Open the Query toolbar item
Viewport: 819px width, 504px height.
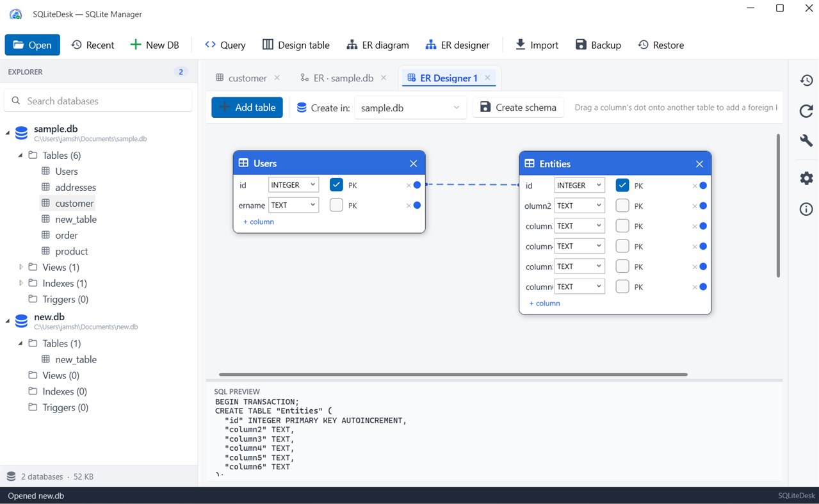[225, 45]
